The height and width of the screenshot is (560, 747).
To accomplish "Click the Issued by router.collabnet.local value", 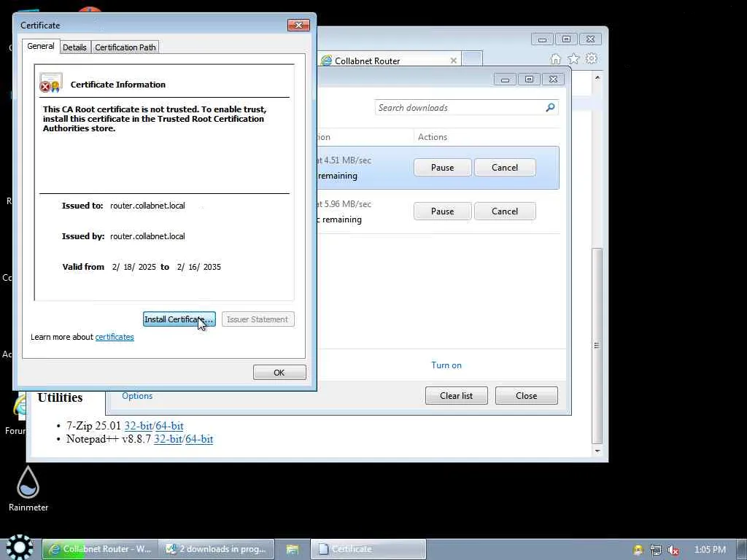I will (147, 236).
